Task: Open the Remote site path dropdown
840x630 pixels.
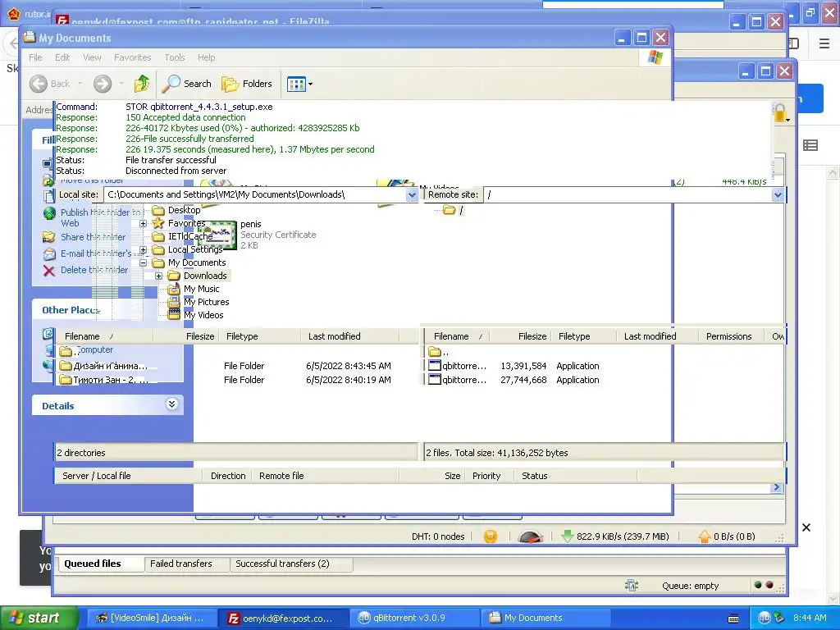Action: 778,194
